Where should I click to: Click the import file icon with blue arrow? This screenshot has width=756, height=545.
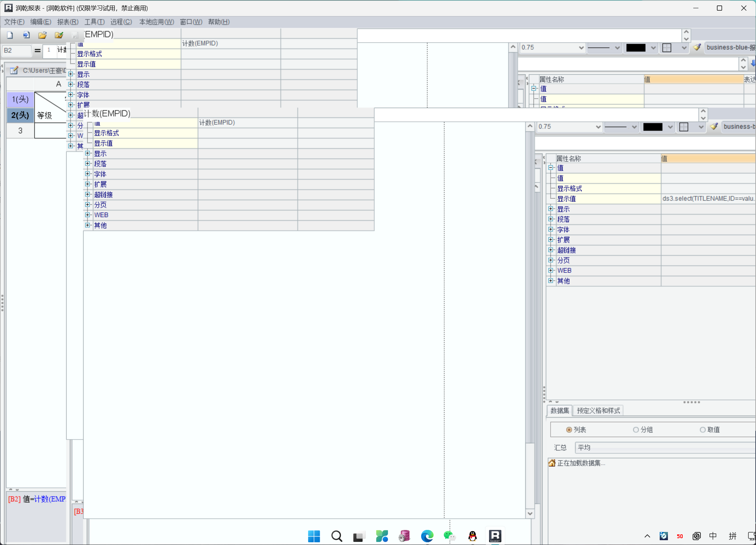pos(26,35)
